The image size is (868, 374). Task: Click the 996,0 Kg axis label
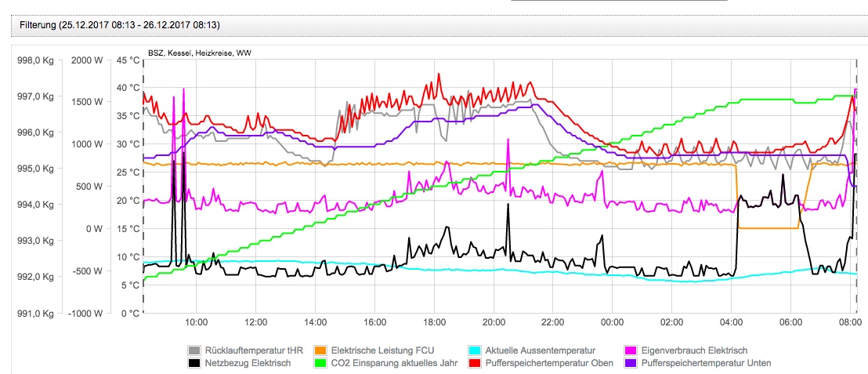36,133
